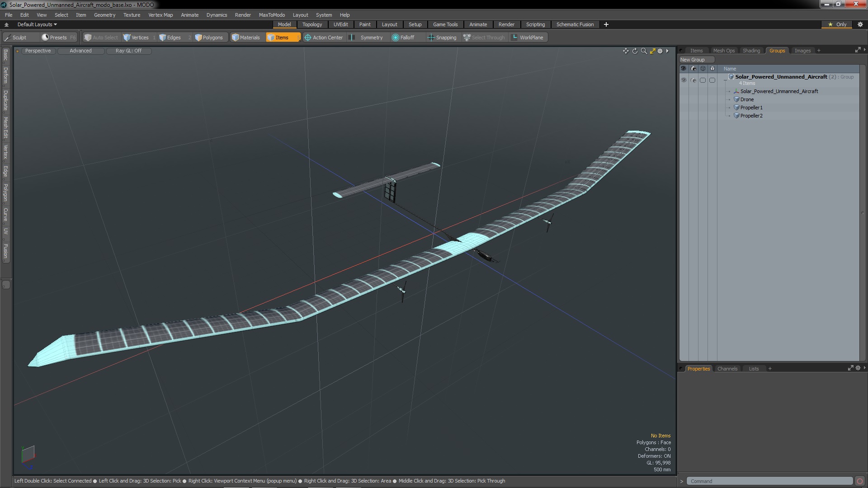Click the Solar_Powered_Unmanned_Aircraft locator axis icon

tap(736, 91)
